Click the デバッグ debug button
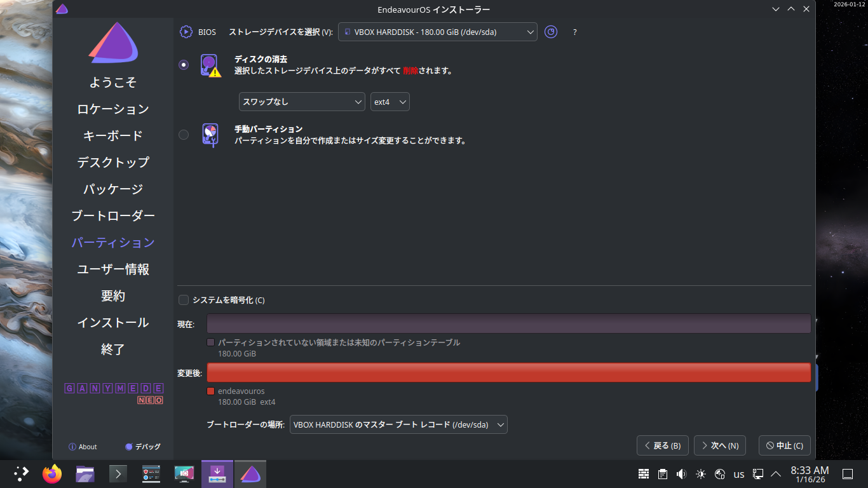This screenshot has height=488, width=868. tap(143, 447)
